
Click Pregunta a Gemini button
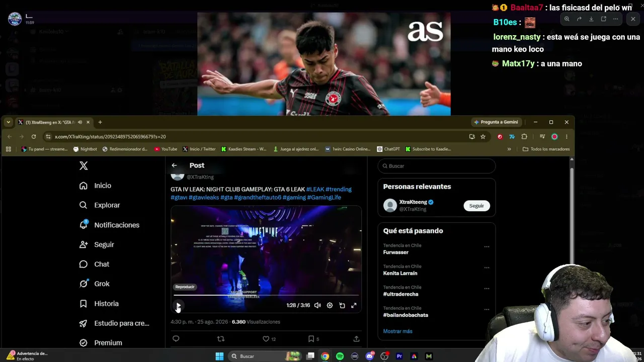pyautogui.click(x=496, y=122)
